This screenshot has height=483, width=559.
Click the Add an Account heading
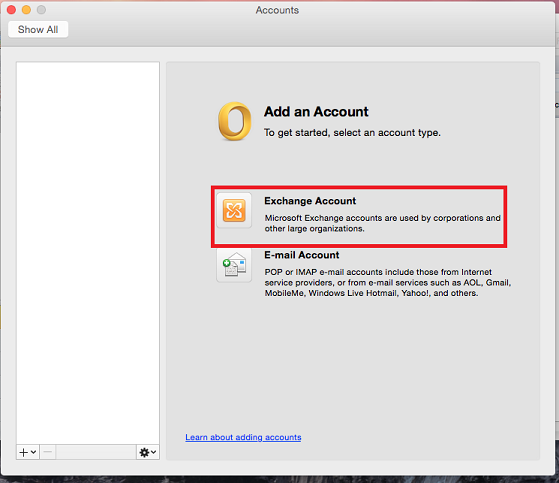[316, 112]
